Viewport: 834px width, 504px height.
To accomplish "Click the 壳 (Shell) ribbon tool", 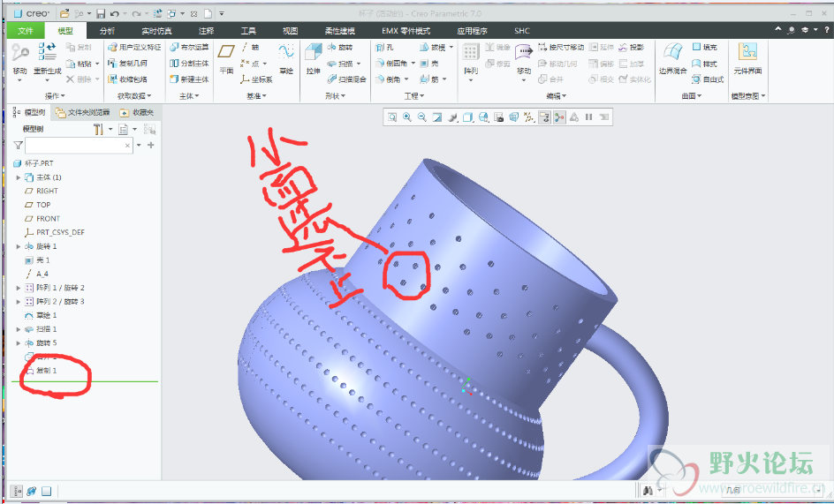I will coord(429,64).
